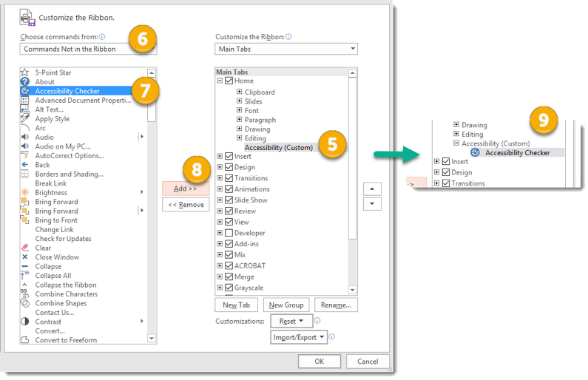
Task: Click the Contrast half-circle icon
Action: click(x=25, y=322)
